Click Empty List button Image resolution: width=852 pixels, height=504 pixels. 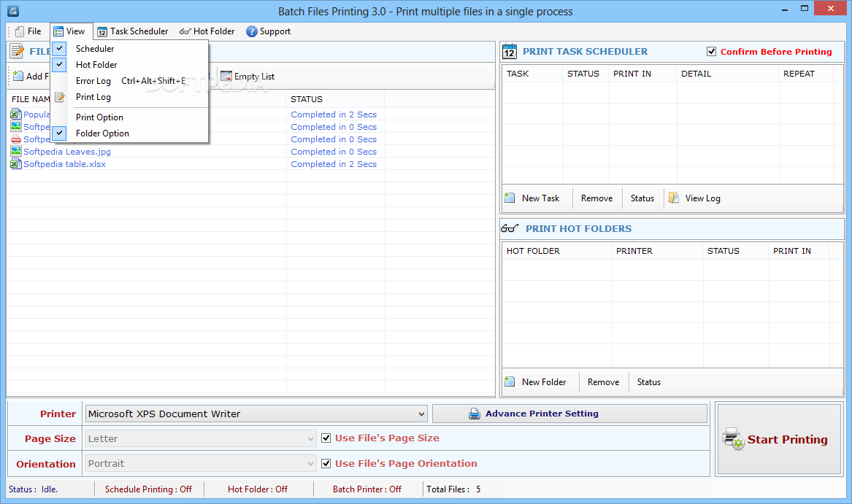[247, 76]
